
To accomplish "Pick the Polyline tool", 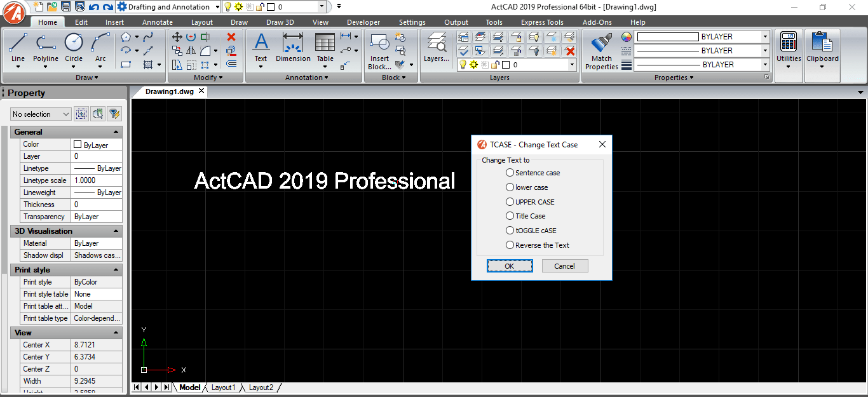I will 46,48.
